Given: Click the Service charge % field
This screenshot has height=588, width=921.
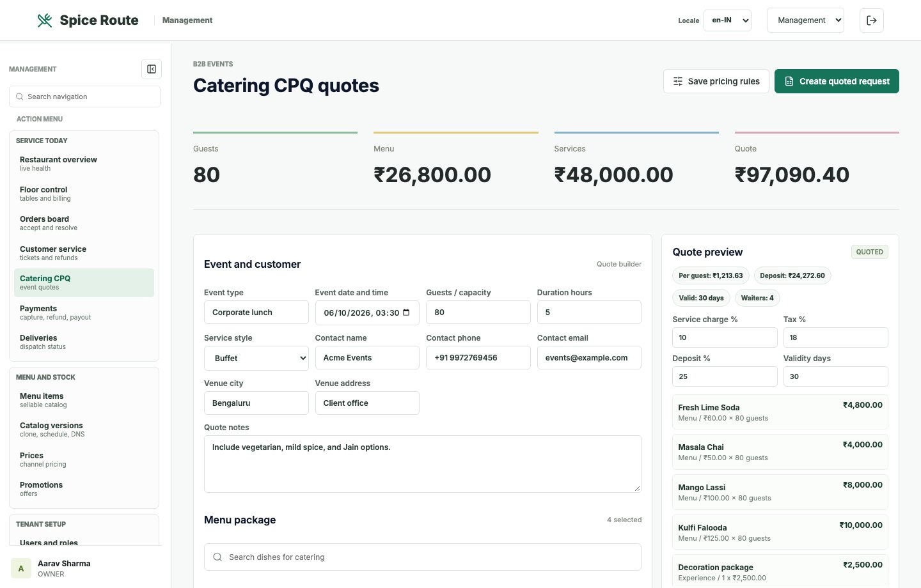Looking at the screenshot, I should 725,337.
